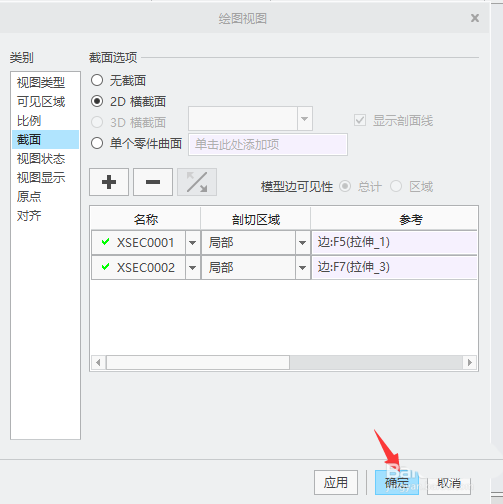Select the 视图状态 category

(x=45, y=158)
